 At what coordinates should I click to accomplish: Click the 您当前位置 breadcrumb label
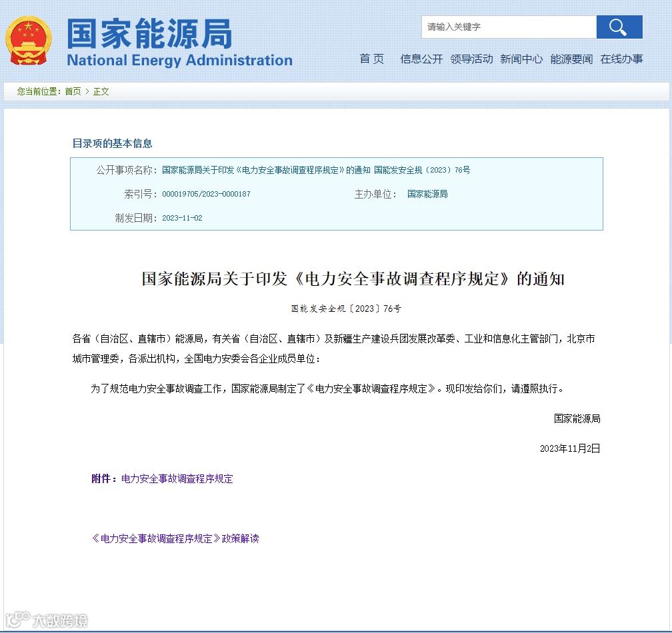pos(39,91)
